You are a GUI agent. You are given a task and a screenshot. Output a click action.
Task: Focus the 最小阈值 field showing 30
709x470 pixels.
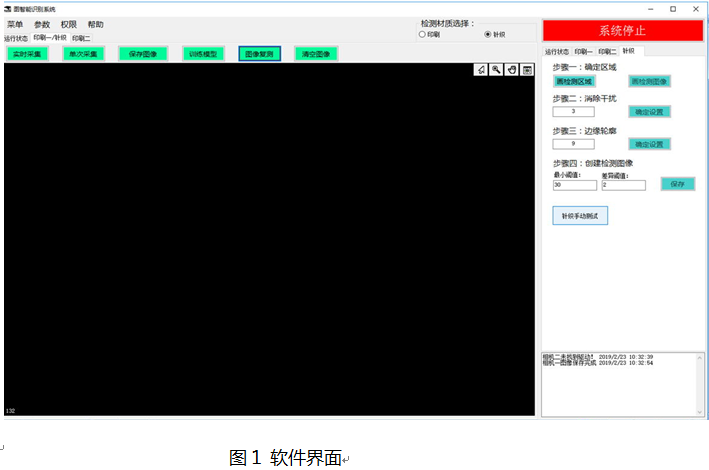tap(575, 185)
